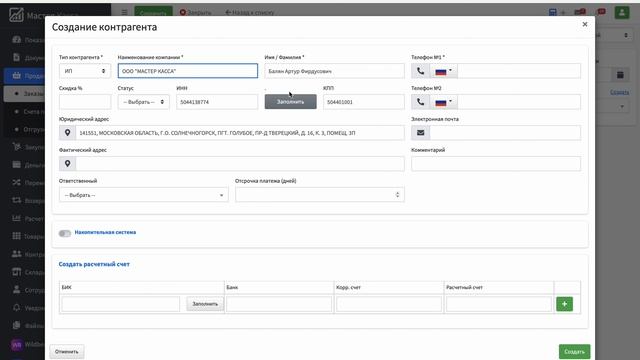Click the Отсрочка платежа (дней) field
Screen dimensions: 640x360
click(x=320, y=195)
